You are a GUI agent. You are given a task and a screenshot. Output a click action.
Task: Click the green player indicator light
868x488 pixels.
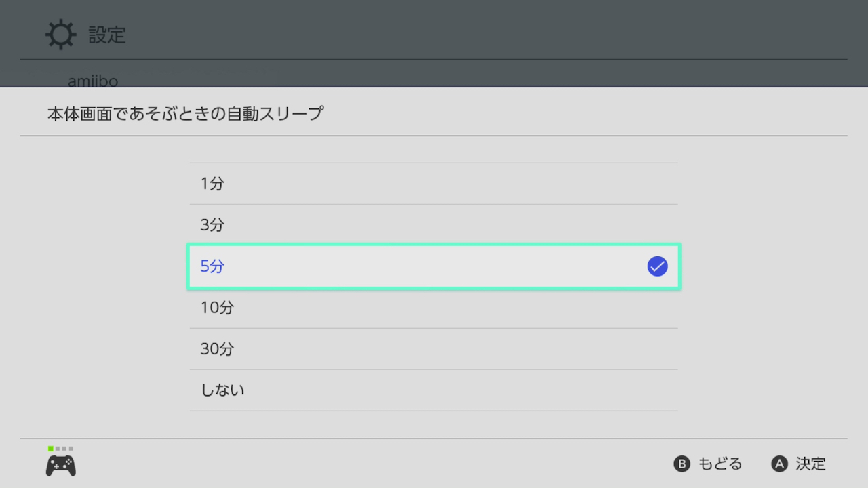tap(51, 449)
